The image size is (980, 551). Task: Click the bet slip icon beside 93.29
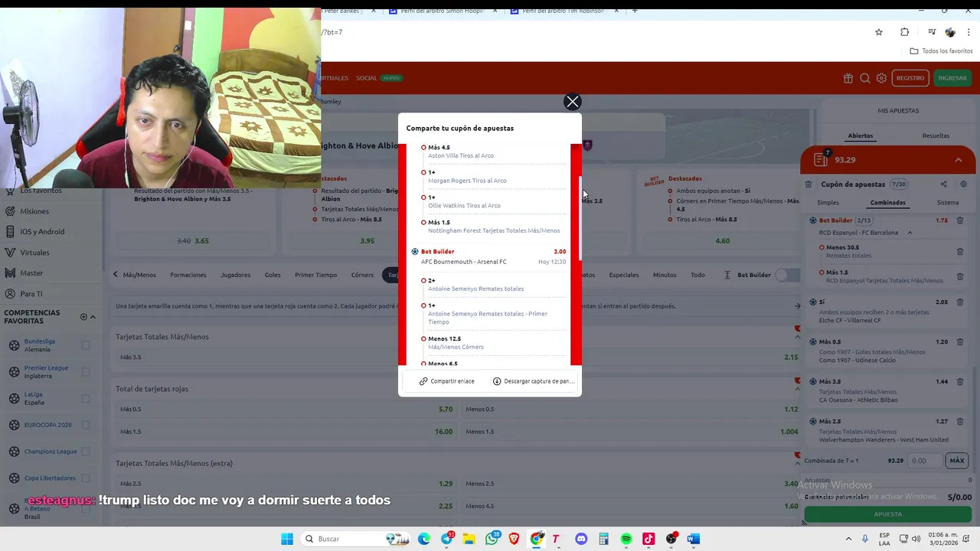(x=821, y=159)
